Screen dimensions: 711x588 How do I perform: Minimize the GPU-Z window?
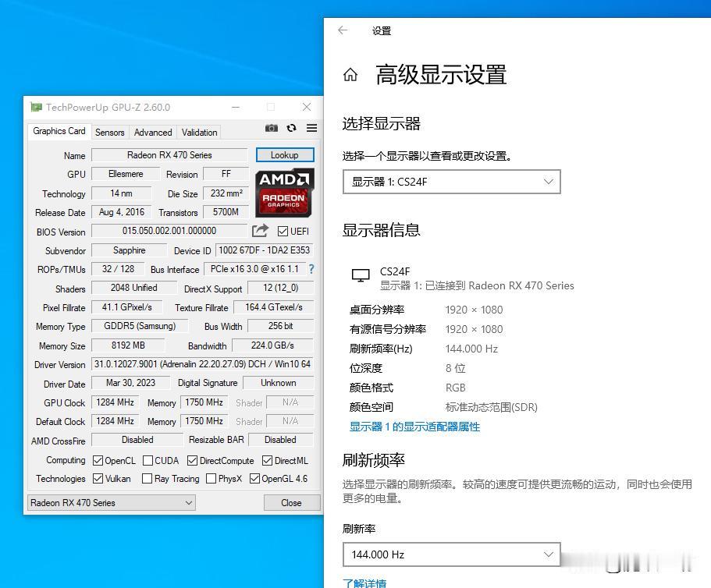(236, 108)
